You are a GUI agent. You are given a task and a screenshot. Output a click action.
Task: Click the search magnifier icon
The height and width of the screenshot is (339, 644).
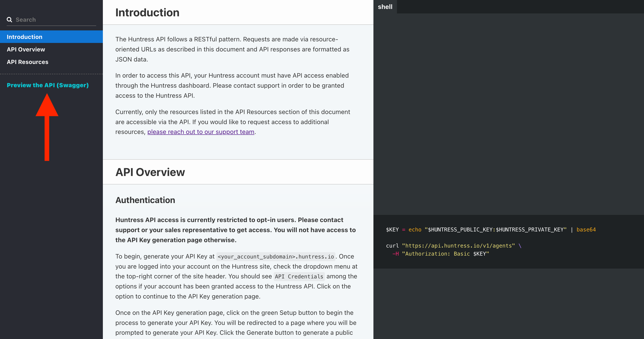pyautogui.click(x=9, y=19)
